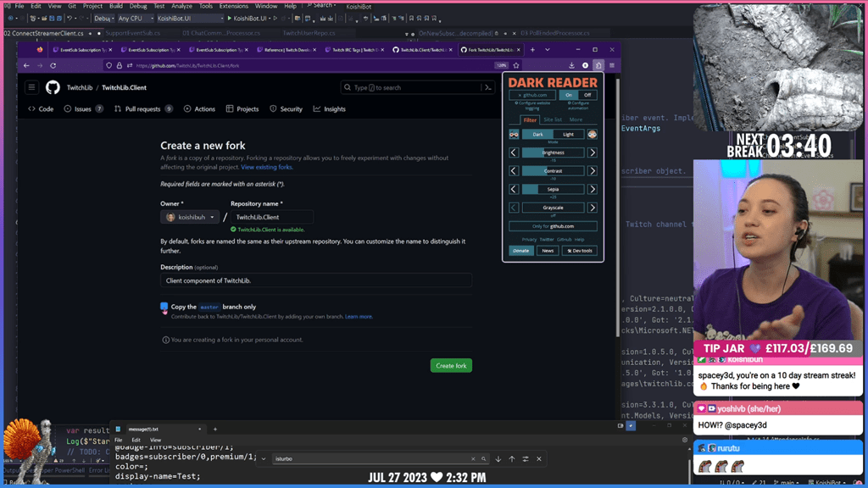Click the Create fork button

pos(451,366)
